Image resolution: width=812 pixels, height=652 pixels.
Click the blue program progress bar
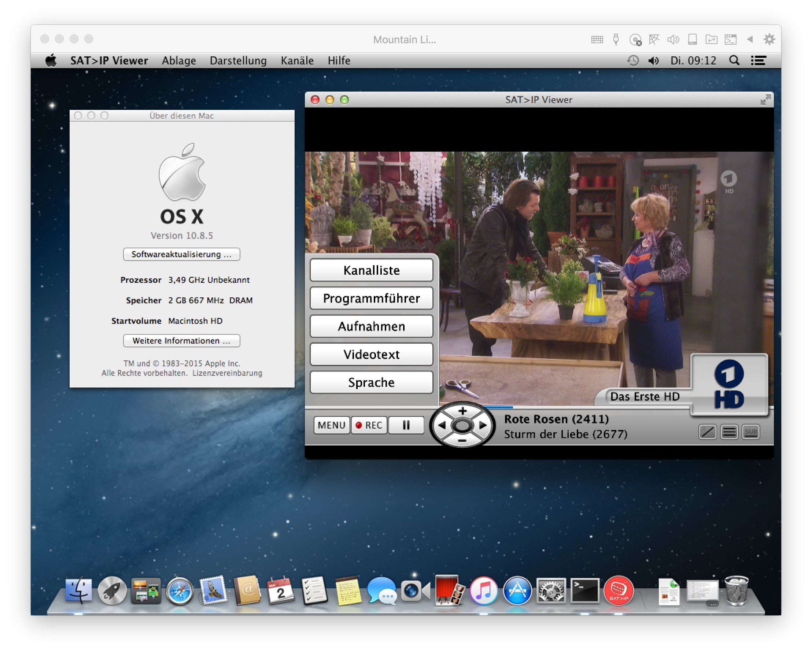coord(501,407)
